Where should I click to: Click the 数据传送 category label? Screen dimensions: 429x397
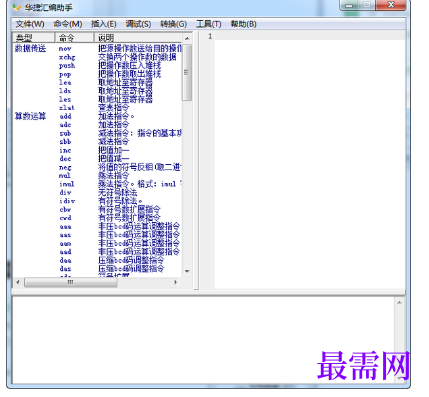point(30,49)
